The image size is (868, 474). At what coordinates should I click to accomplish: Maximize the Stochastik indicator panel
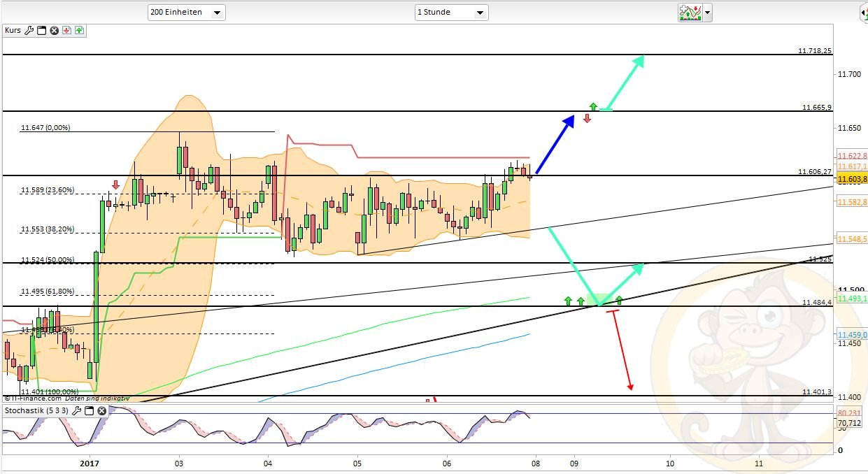tap(89, 410)
